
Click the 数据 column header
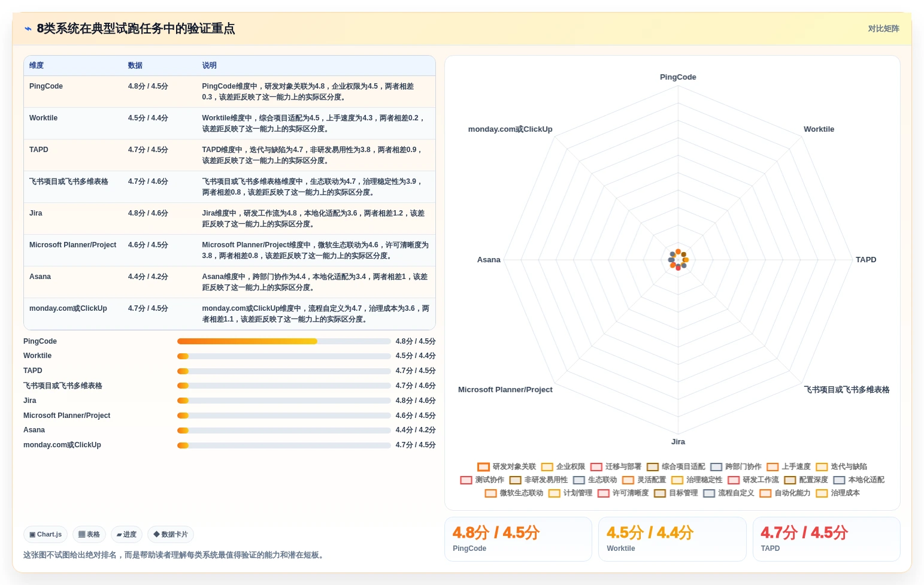click(x=135, y=65)
